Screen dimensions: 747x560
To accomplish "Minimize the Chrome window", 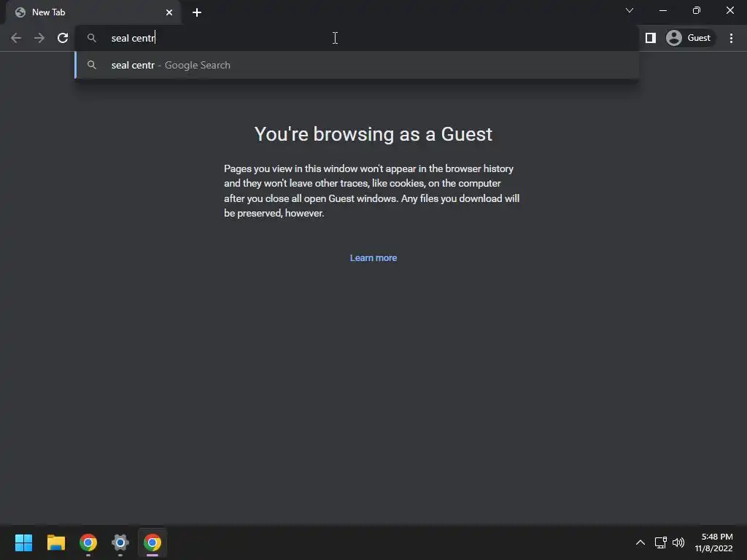I will tap(662, 10).
